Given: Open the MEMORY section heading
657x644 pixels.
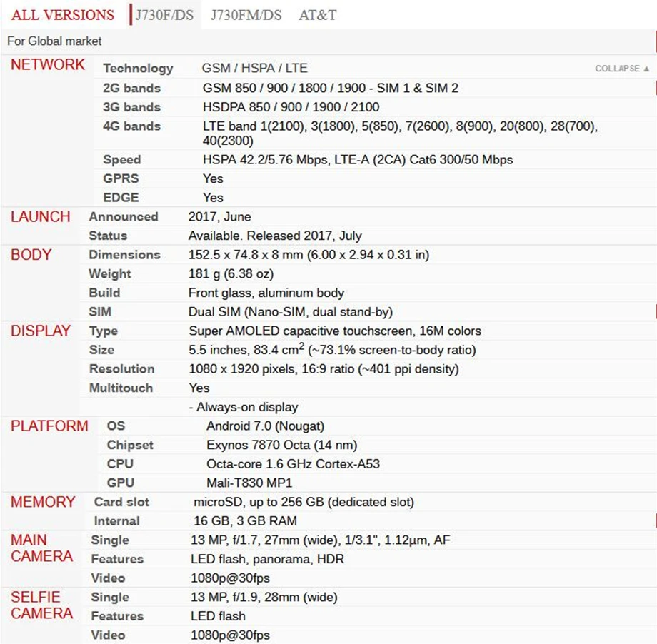Looking at the screenshot, I should [x=43, y=502].
